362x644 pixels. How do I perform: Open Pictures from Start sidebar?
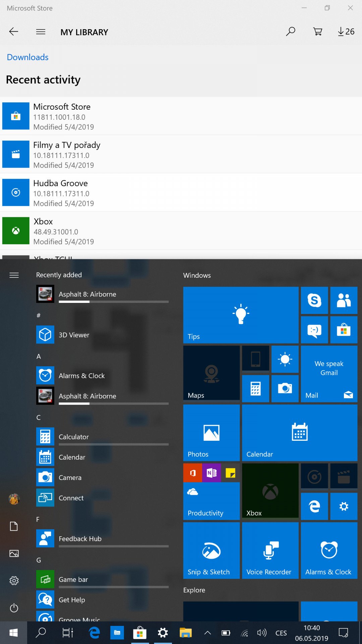pyautogui.click(x=14, y=553)
